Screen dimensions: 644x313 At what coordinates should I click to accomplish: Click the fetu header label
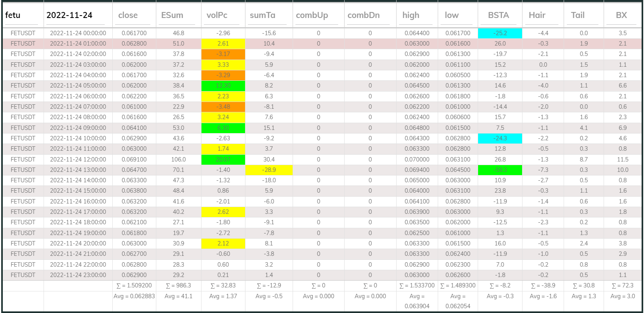tap(13, 15)
